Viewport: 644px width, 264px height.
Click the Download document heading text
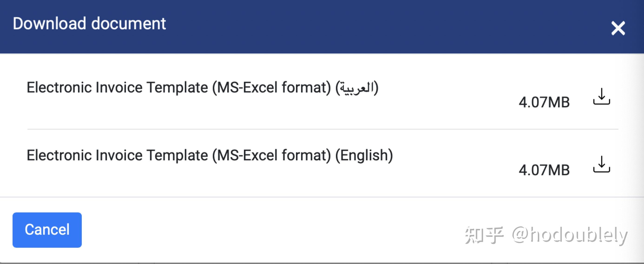89,23
